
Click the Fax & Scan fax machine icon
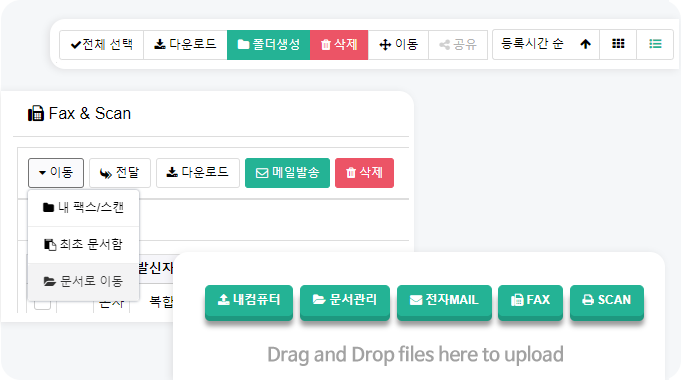tap(36, 114)
